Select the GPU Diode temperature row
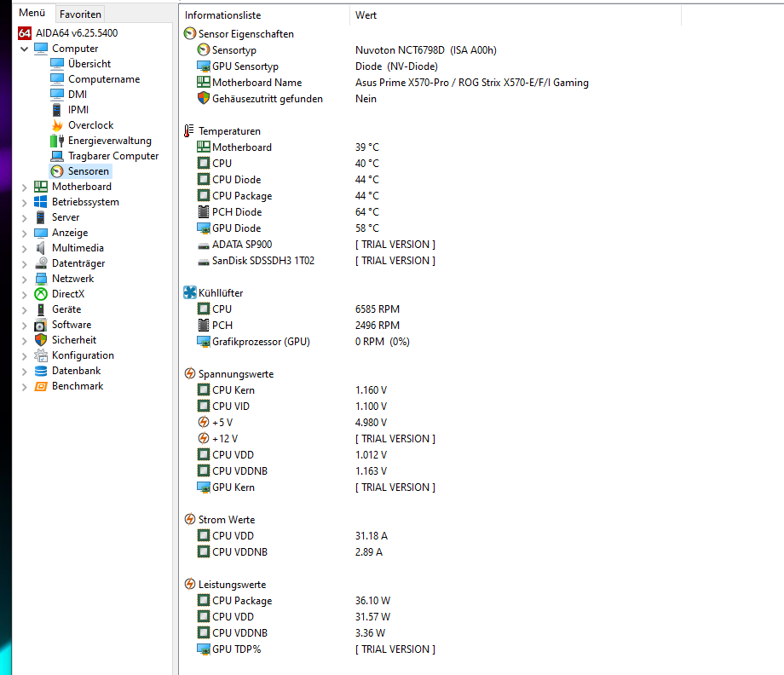Image resolution: width=784 pixels, height=675 pixels. [x=287, y=228]
